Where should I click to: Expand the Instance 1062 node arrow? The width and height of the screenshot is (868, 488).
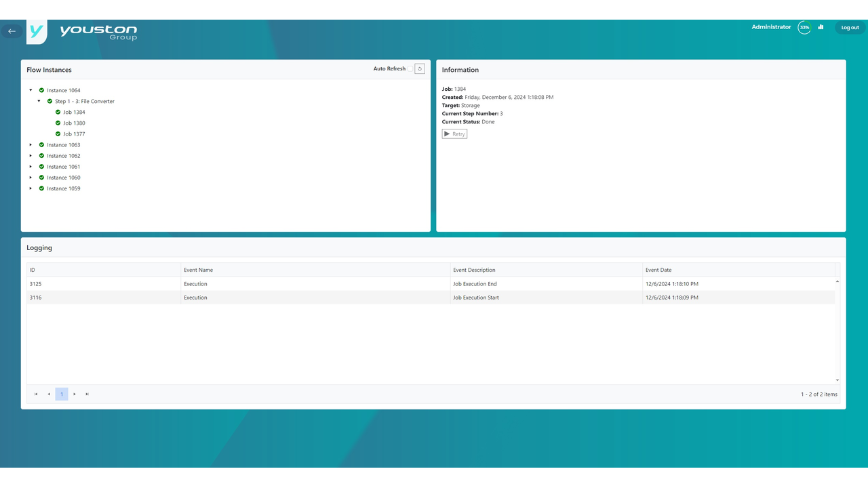coord(31,155)
